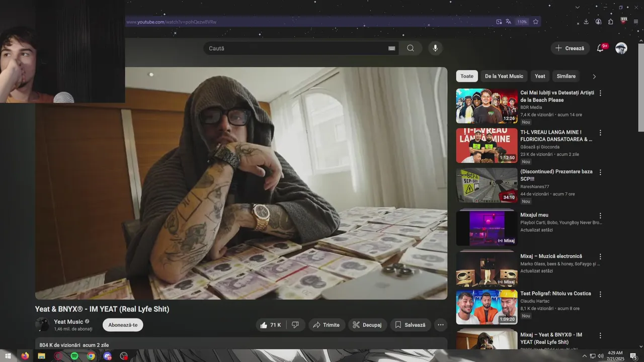This screenshot has width=644, height=362.
Task: Select the Similare chip
Action: tap(566, 76)
